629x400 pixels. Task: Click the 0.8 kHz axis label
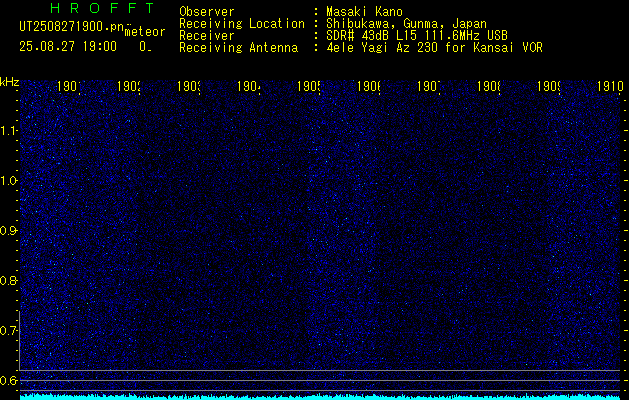click(8, 280)
